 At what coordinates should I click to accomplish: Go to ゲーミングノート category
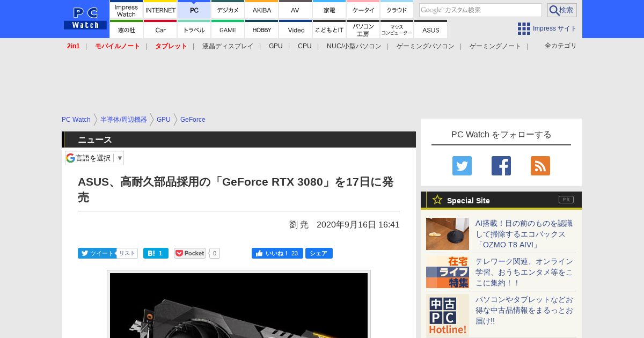pyautogui.click(x=495, y=46)
